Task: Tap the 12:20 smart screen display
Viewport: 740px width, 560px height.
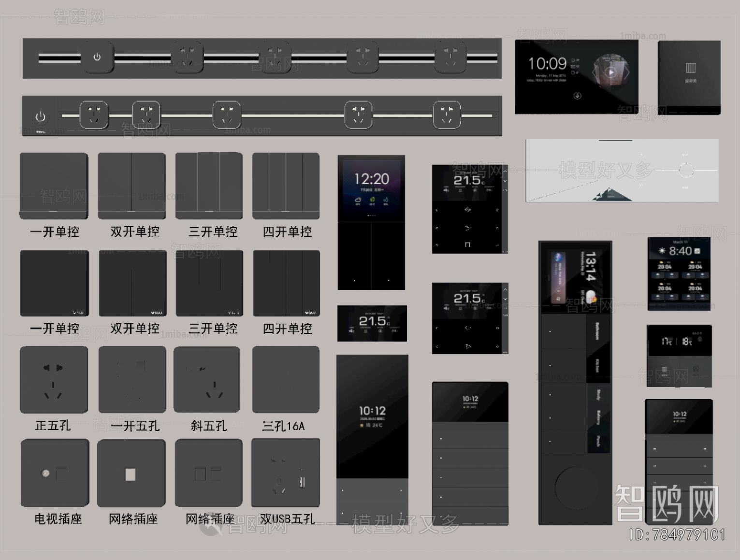Action: [371, 187]
